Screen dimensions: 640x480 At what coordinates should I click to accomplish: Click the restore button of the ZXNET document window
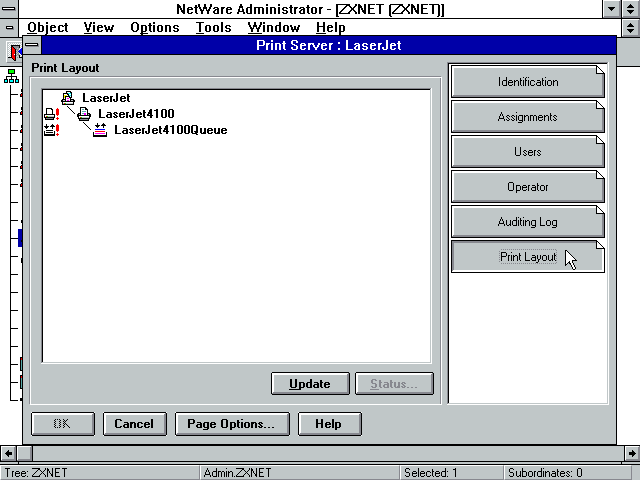(631, 27)
